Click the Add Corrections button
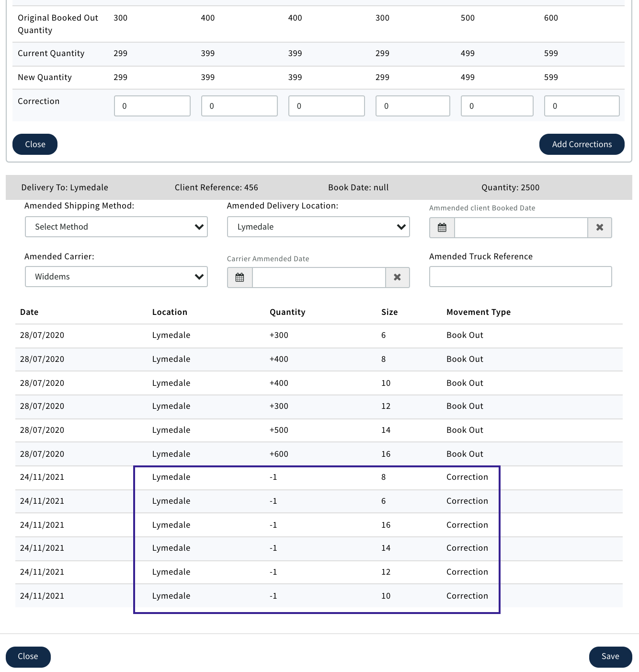The width and height of the screenshot is (639, 672). click(x=582, y=144)
